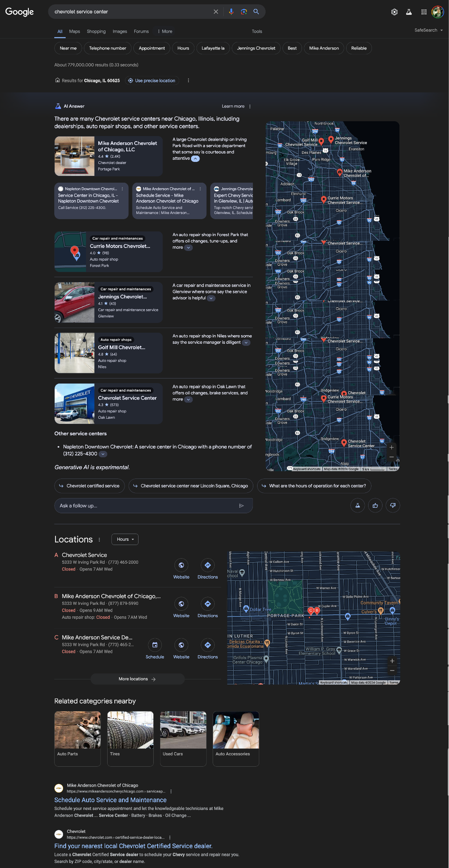
Task: Zoom in on the Locations map
Action: click(392, 661)
